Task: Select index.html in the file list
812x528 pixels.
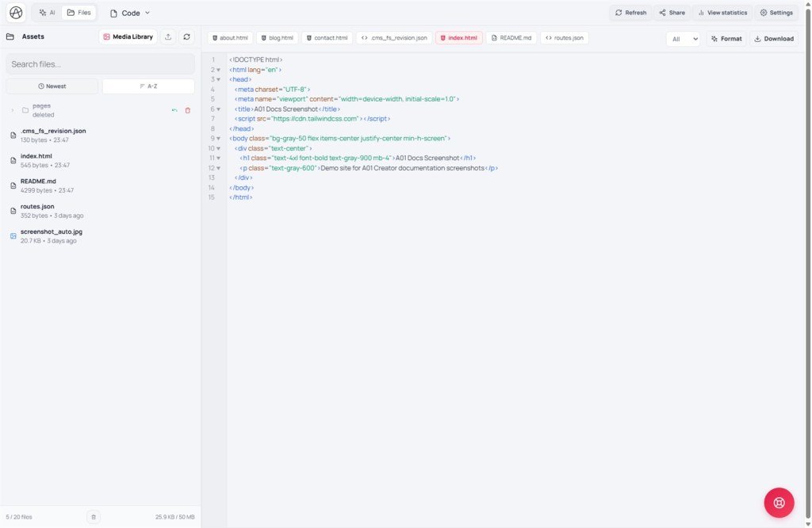Action: (x=100, y=160)
